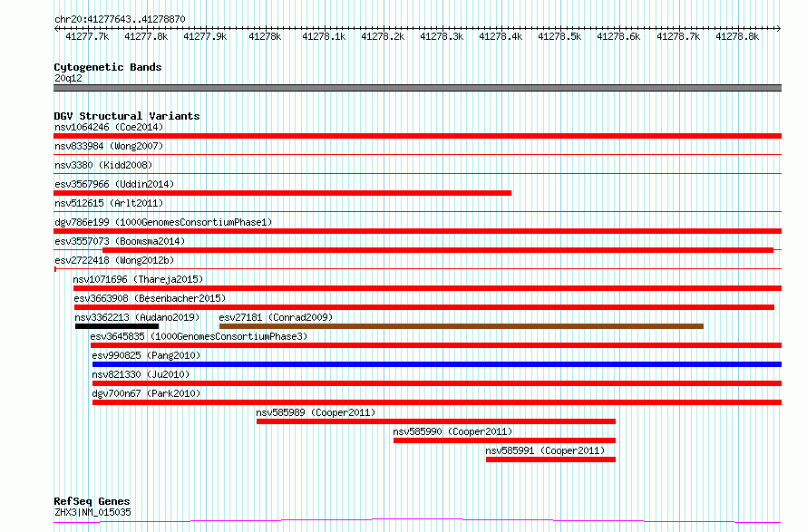Click esv2722418 (Wong2012b) label
This screenshot has width=807, height=532.
pos(114,260)
